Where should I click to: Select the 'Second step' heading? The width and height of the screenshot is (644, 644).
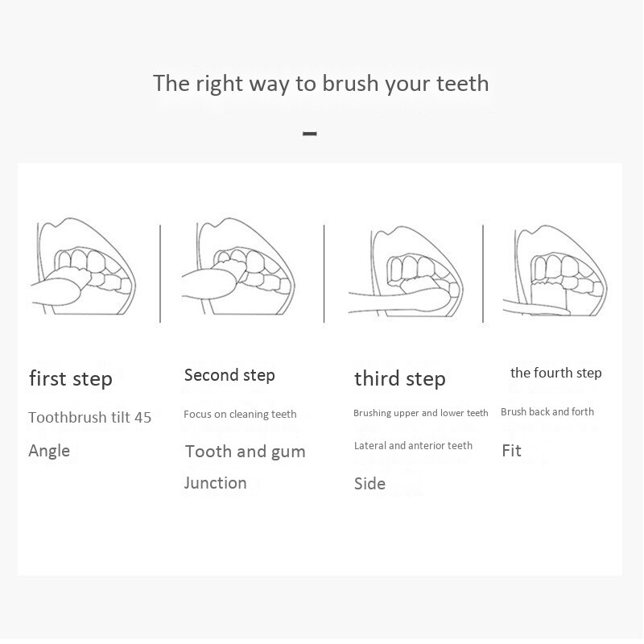click(x=229, y=375)
